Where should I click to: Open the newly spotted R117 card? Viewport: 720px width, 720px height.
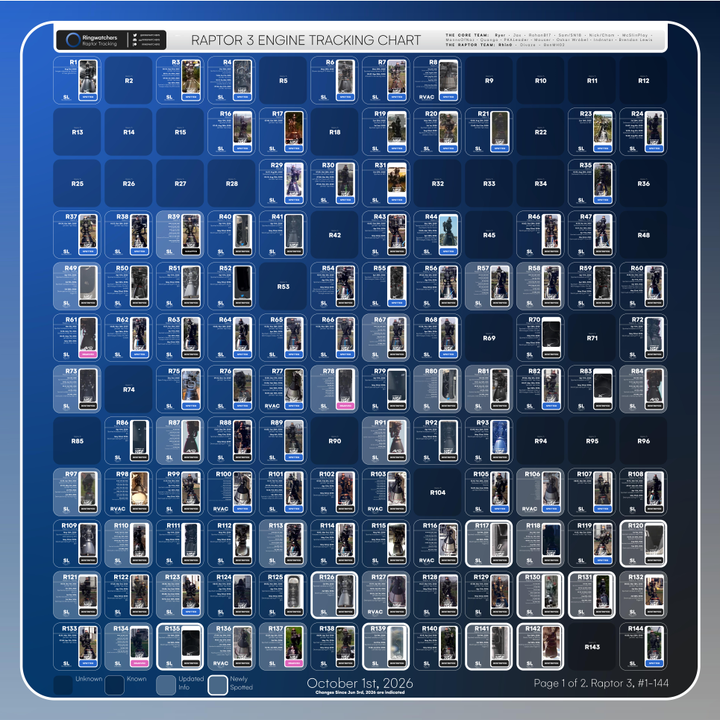point(489,543)
